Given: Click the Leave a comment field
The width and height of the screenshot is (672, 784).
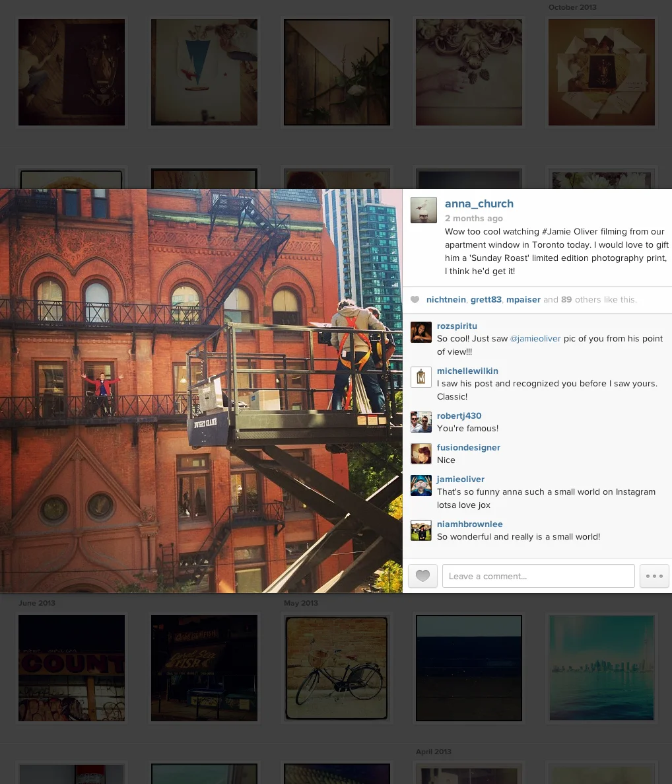Looking at the screenshot, I should (538, 576).
